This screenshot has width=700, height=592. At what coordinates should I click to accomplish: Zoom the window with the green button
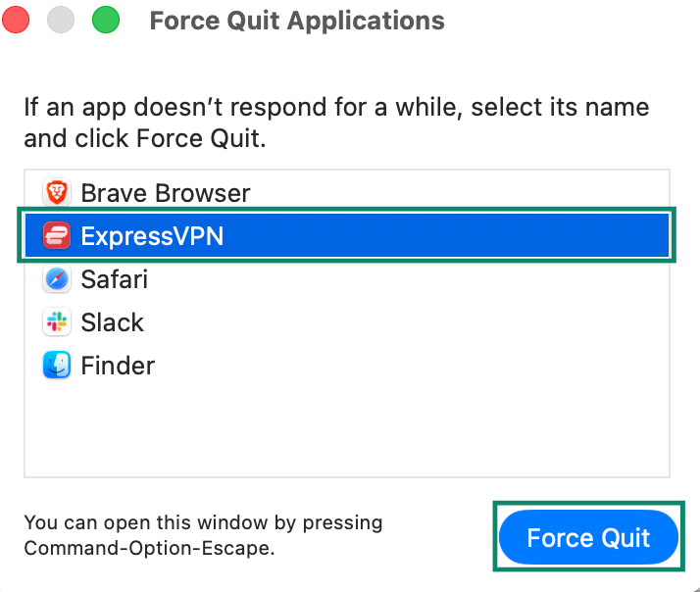(106, 20)
